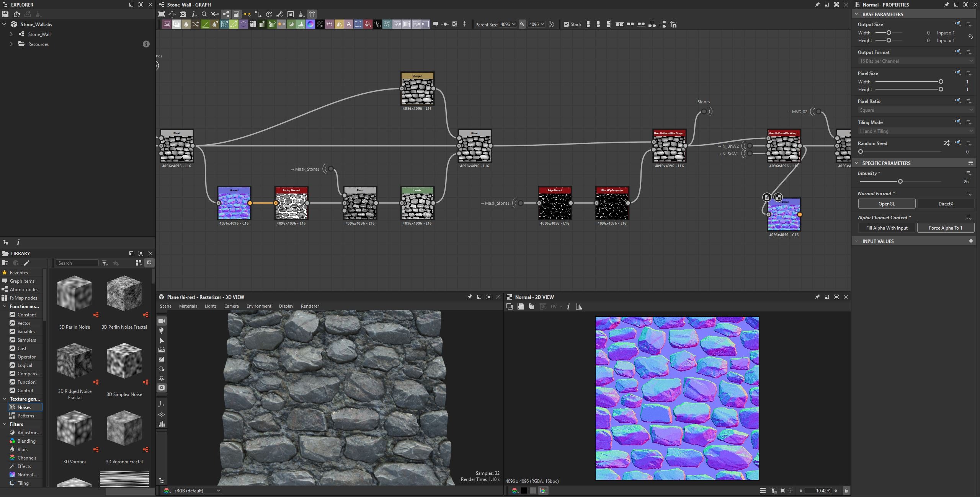Open the Favorites library category
Image resolution: width=980 pixels, height=497 pixels.
pyautogui.click(x=18, y=272)
